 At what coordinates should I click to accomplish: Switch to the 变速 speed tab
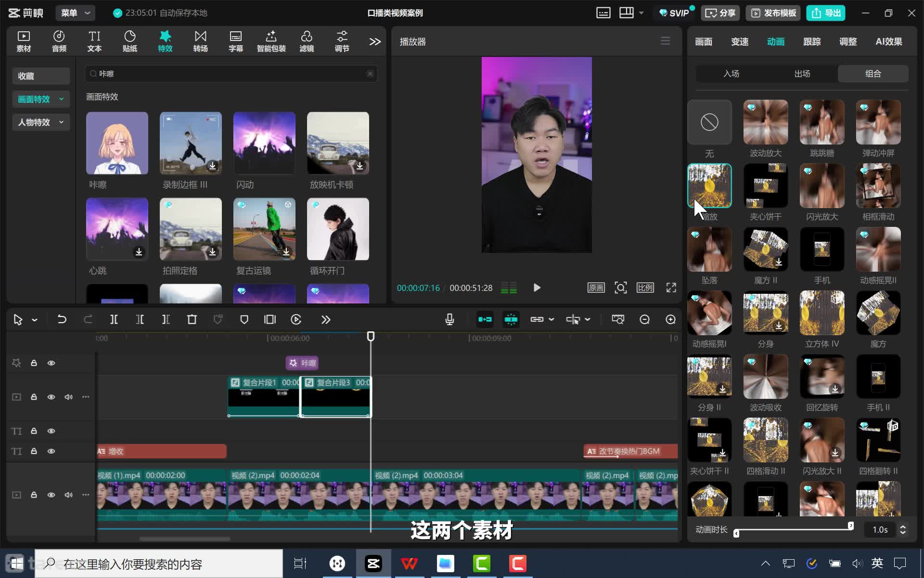[740, 41]
